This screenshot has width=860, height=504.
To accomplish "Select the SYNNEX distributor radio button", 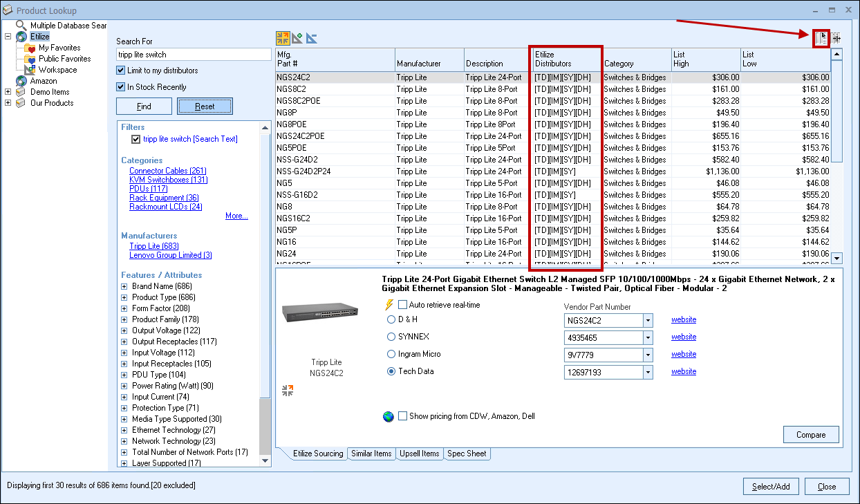I will coord(391,337).
